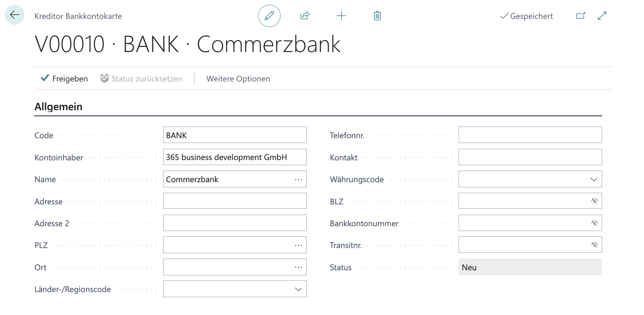The image size is (644, 315).
Task: Click the Allgemein section heading
Action: point(58,107)
